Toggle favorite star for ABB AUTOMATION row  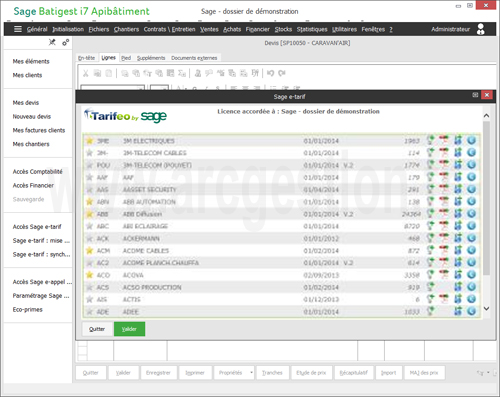point(89,202)
